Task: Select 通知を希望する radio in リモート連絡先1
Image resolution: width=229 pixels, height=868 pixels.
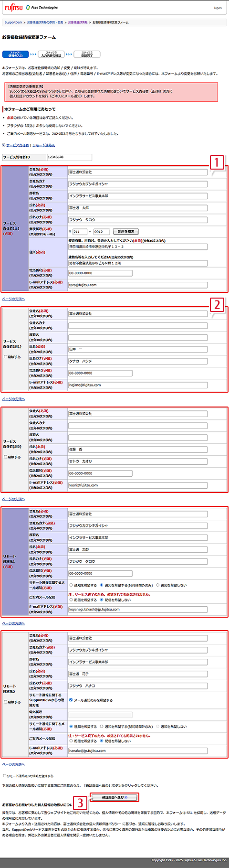Action: [x=71, y=585]
